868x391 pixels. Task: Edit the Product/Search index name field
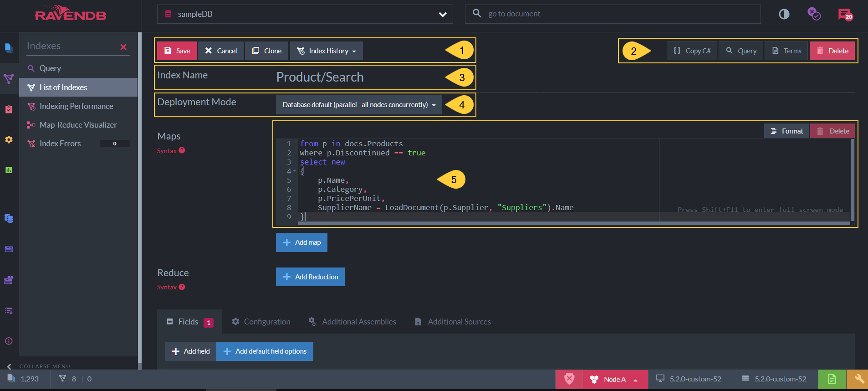(x=320, y=77)
